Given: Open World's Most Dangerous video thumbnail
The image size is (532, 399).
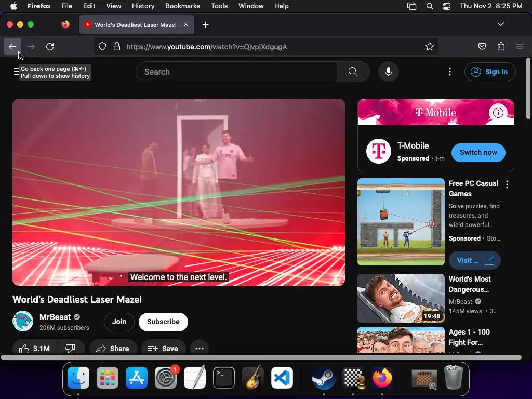Looking at the screenshot, I should [x=401, y=298].
